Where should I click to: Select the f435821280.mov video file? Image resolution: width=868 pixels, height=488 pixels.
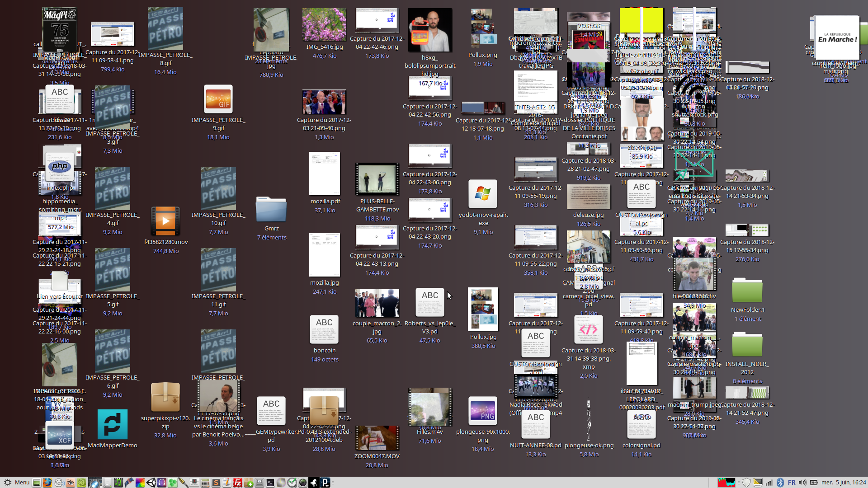point(165,221)
